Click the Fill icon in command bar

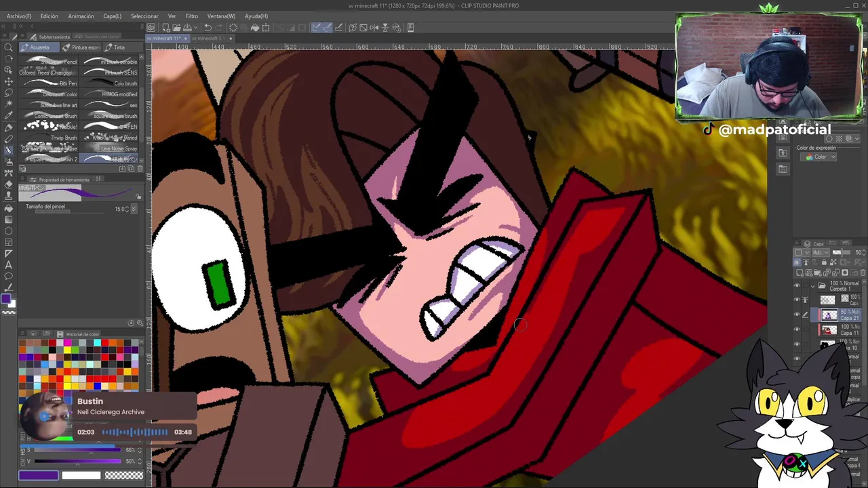[255, 28]
